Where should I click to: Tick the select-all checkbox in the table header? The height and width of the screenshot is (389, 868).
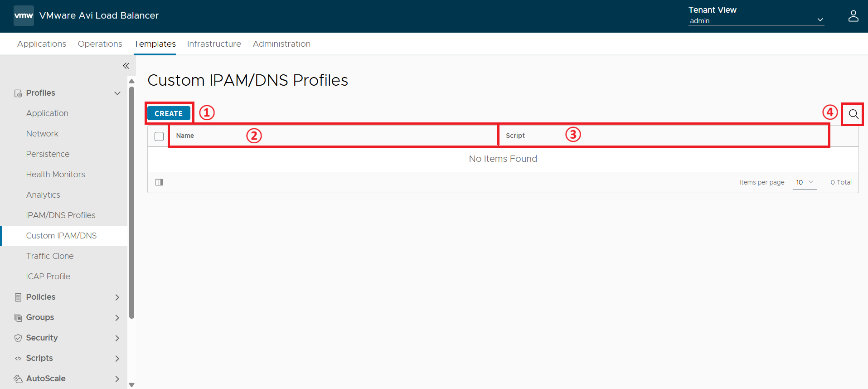[159, 136]
